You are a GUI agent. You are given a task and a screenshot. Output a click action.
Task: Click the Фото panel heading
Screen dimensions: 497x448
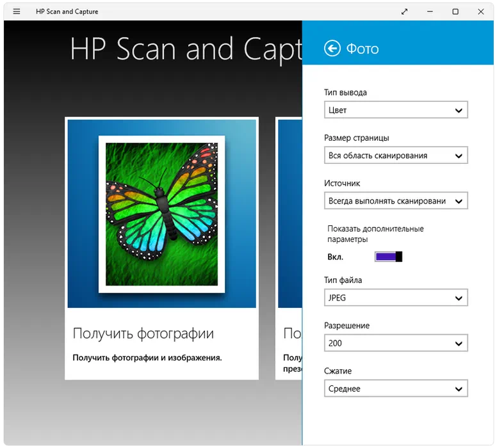pos(363,49)
